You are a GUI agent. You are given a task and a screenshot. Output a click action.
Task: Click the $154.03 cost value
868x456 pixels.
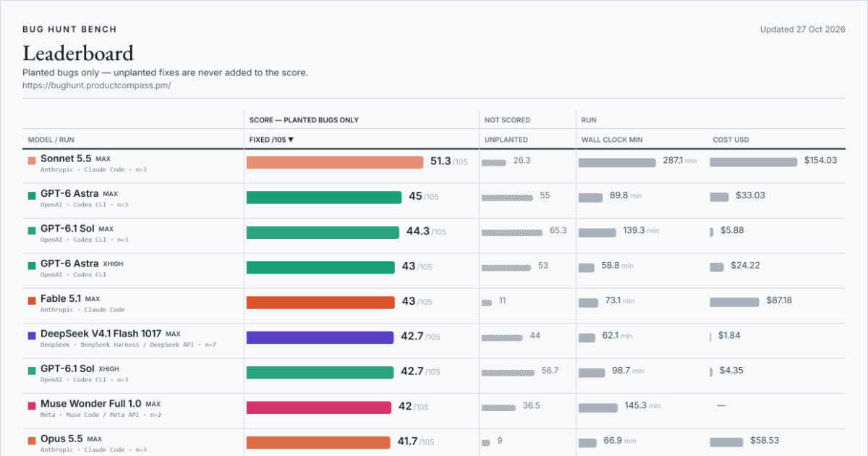[820, 161]
